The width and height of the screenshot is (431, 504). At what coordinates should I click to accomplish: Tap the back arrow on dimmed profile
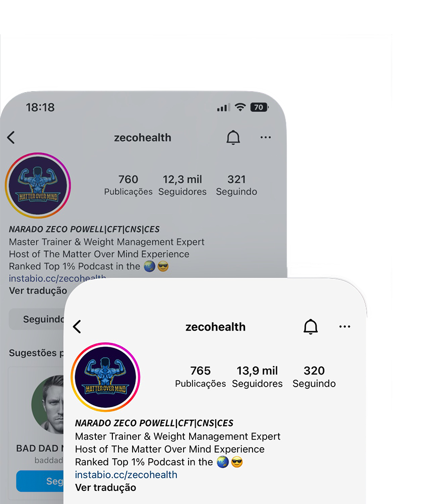click(11, 137)
